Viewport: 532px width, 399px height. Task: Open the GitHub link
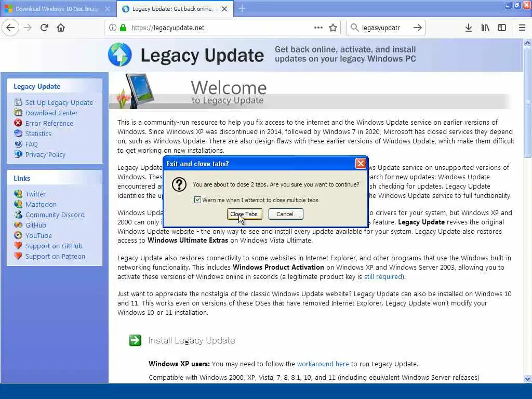click(x=36, y=225)
